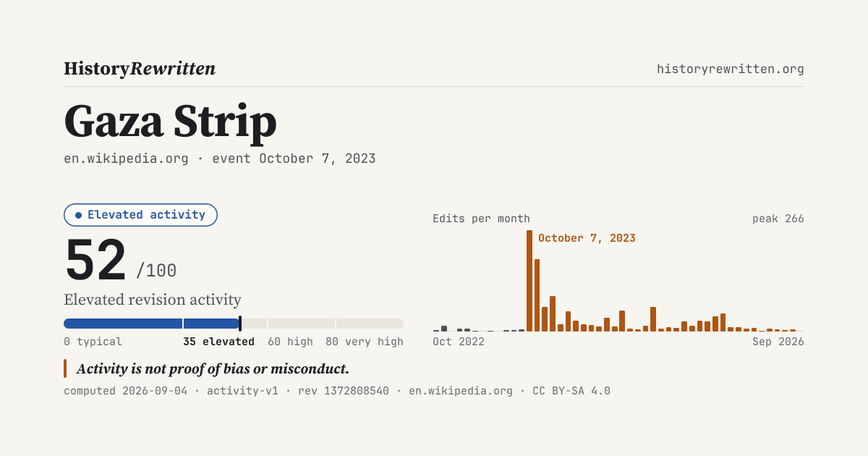
Task: Click the '80 very high' threshold label
Action: [365, 342]
